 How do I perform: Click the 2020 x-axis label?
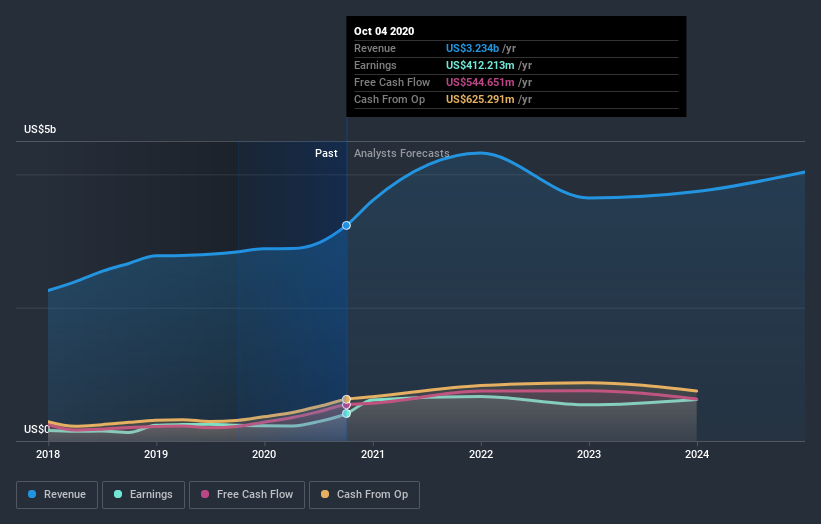point(264,454)
